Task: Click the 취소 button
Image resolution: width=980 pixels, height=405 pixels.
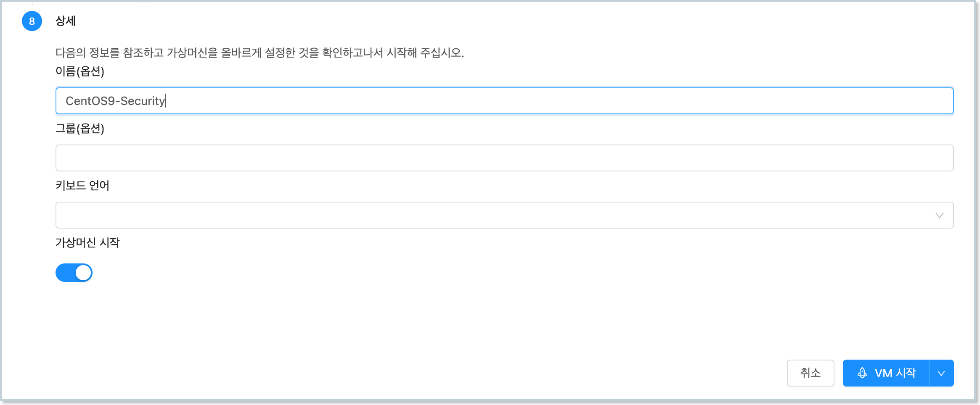Action: [810, 373]
